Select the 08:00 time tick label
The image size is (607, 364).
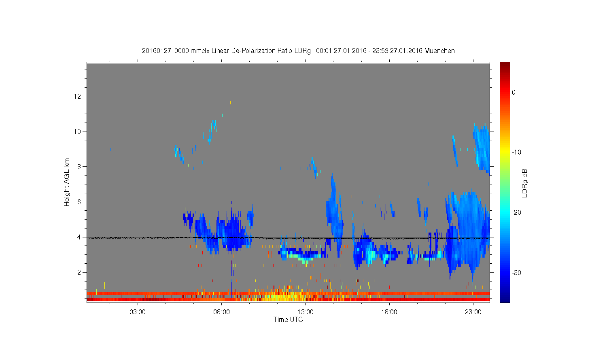pyautogui.click(x=222, y=312)
